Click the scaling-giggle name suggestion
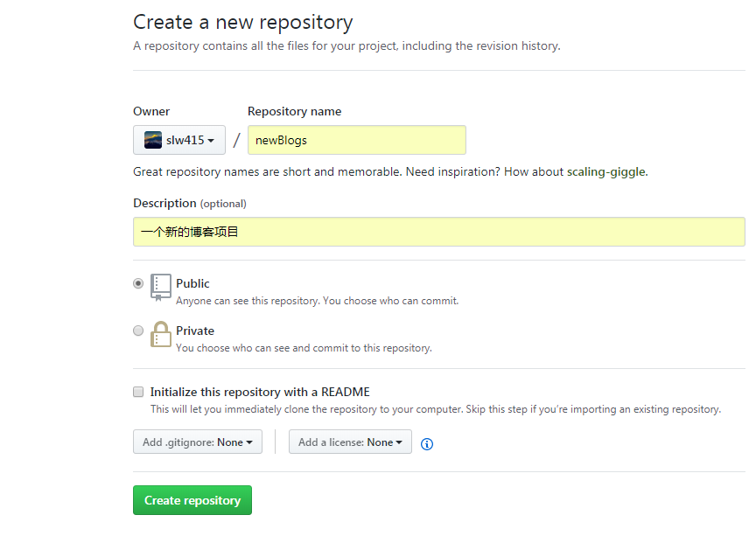 [605, 172]
